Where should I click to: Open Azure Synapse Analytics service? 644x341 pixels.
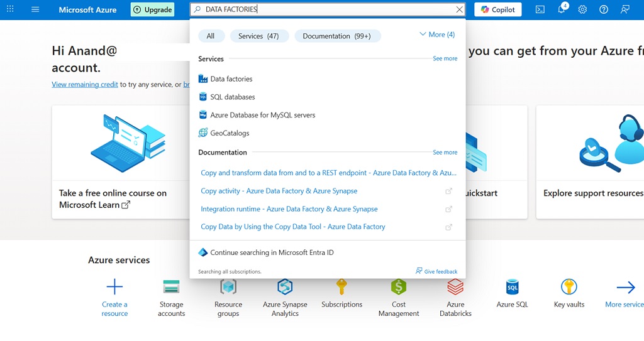285,298
